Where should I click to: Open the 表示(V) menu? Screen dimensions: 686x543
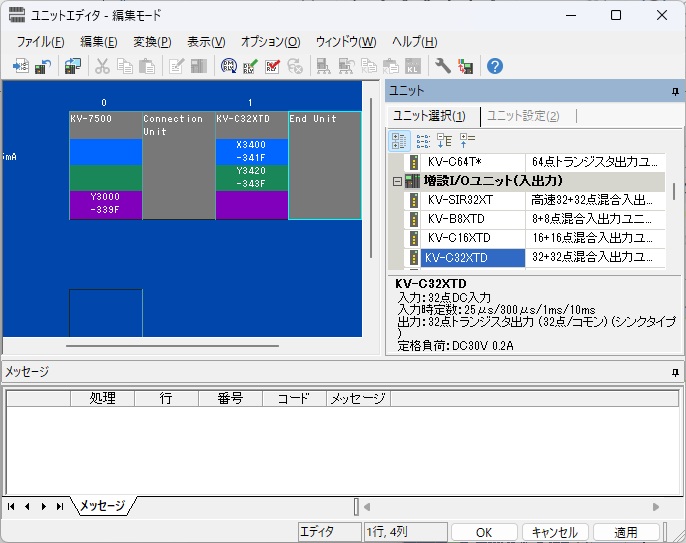click(206, 42)
